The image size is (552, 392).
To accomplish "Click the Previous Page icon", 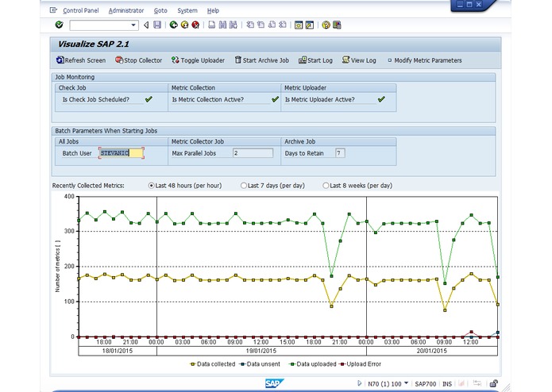I will pyautogui.click(x=261, y=25).
